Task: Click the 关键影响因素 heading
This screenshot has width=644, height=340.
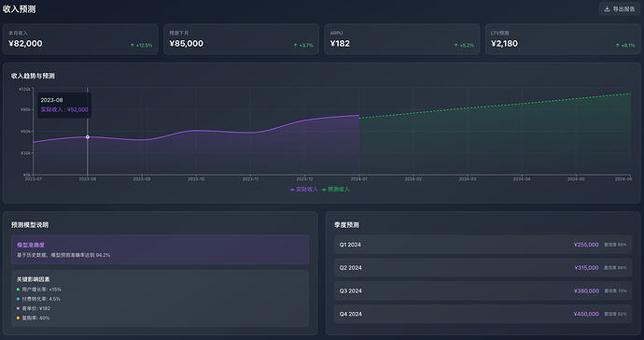Action: (x=34, y=279)
